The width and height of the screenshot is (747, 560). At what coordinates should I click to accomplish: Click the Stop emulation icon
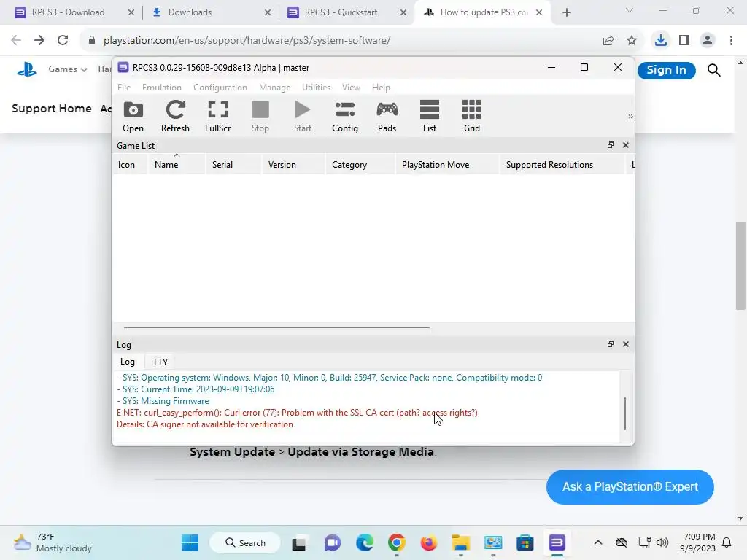260,116
